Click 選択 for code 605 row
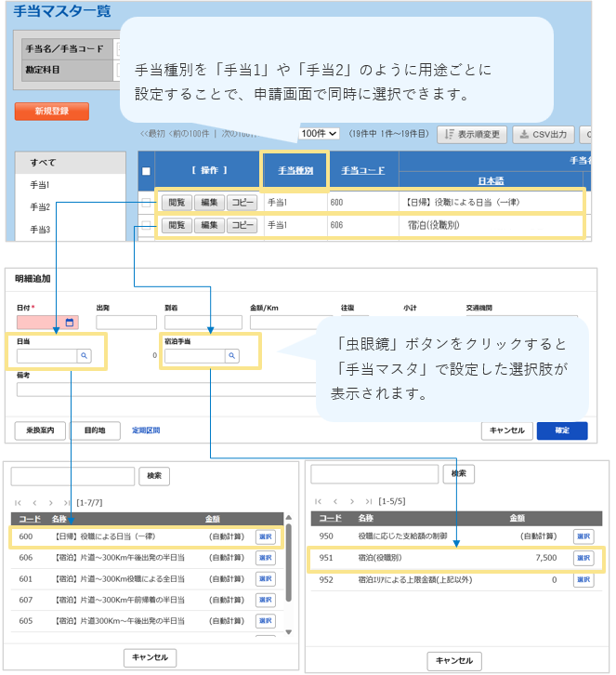The width and height of the screenshot is (616, 675). click(266, 621)
